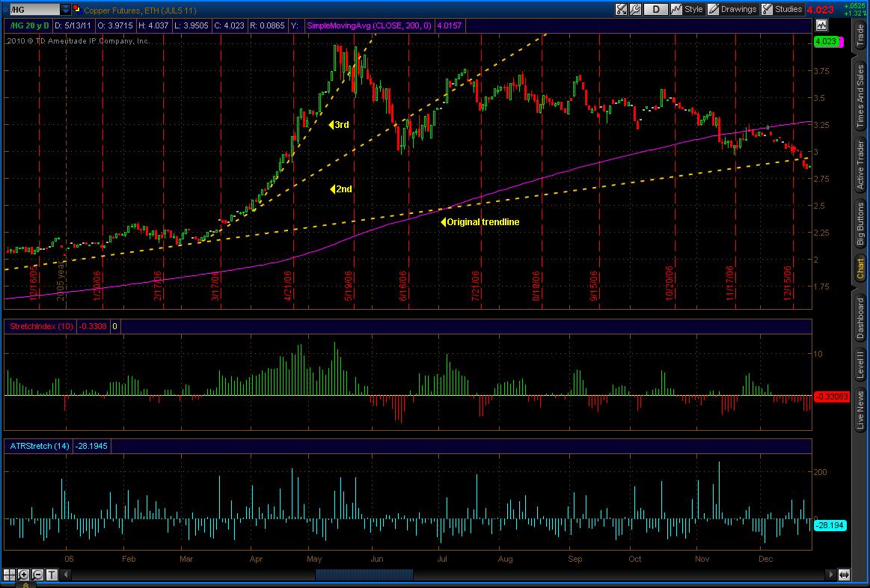This screenshot has width=870, height=588.
Task: Click the 4.0157 moving average value
Action: coord(450,25)
